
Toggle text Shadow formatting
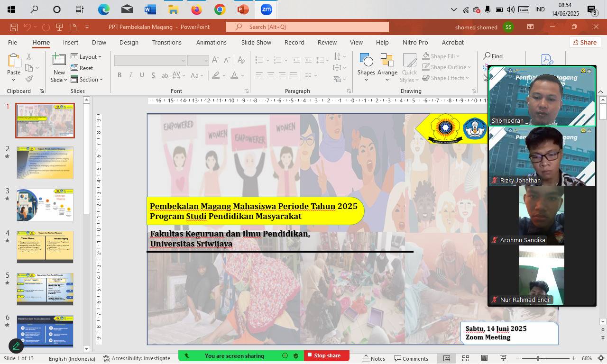[153, 75]
